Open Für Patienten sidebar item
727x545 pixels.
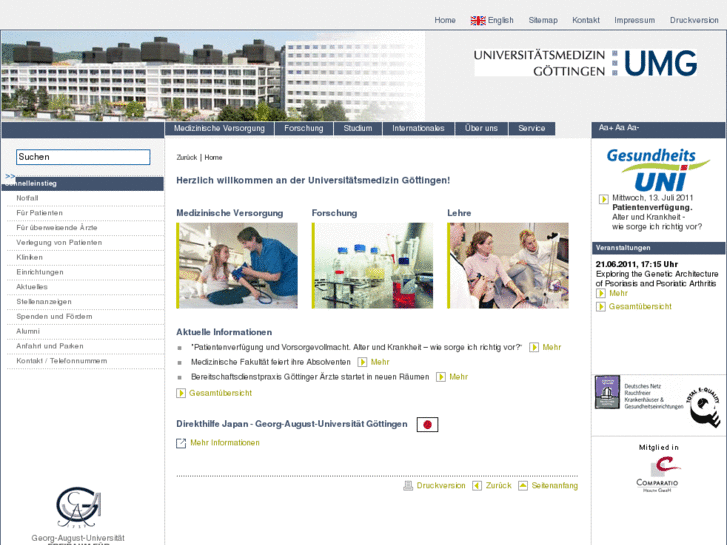[39, 213]
